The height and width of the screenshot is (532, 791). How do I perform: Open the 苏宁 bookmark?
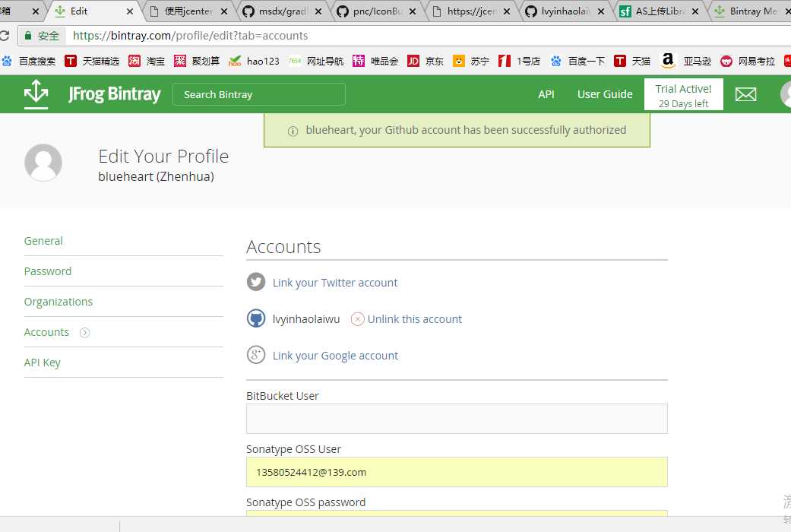click(x=471, y=61)
